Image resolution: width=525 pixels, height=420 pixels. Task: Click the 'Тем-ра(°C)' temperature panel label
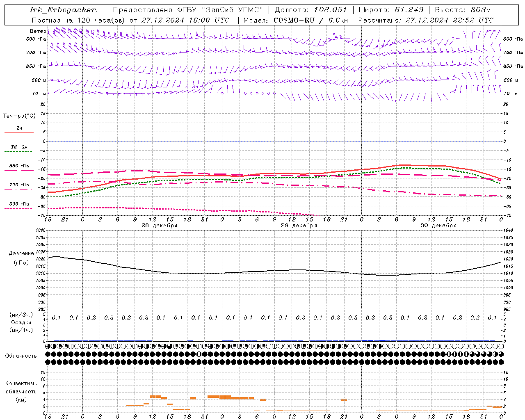click(19, 116)
